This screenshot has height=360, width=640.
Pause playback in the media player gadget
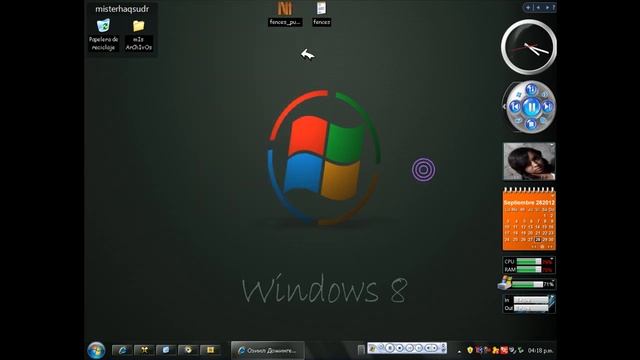(531, 107)
